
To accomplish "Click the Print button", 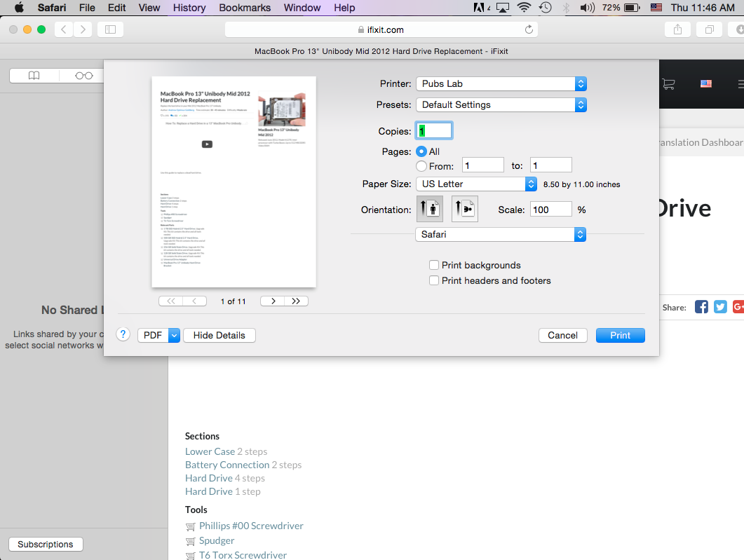I will (620, 335).
